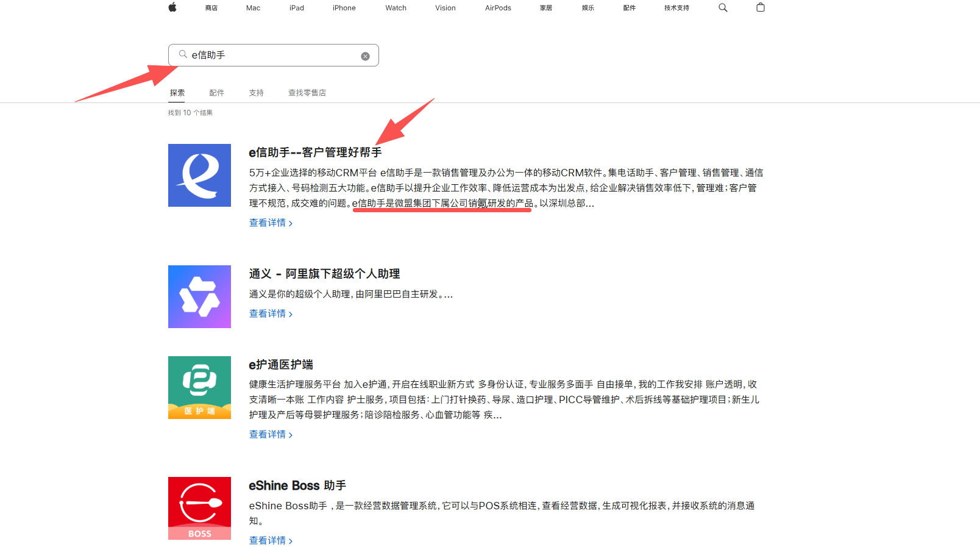Screen dimensions: 980x555
Task: Select the 探索 tab
Action: 177,92
